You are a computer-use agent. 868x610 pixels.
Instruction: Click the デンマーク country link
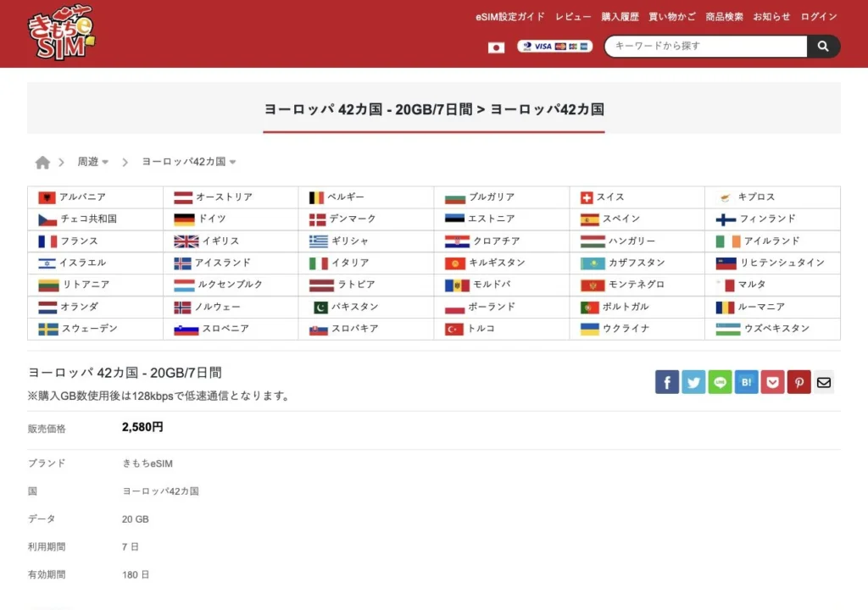click(353, 219)
